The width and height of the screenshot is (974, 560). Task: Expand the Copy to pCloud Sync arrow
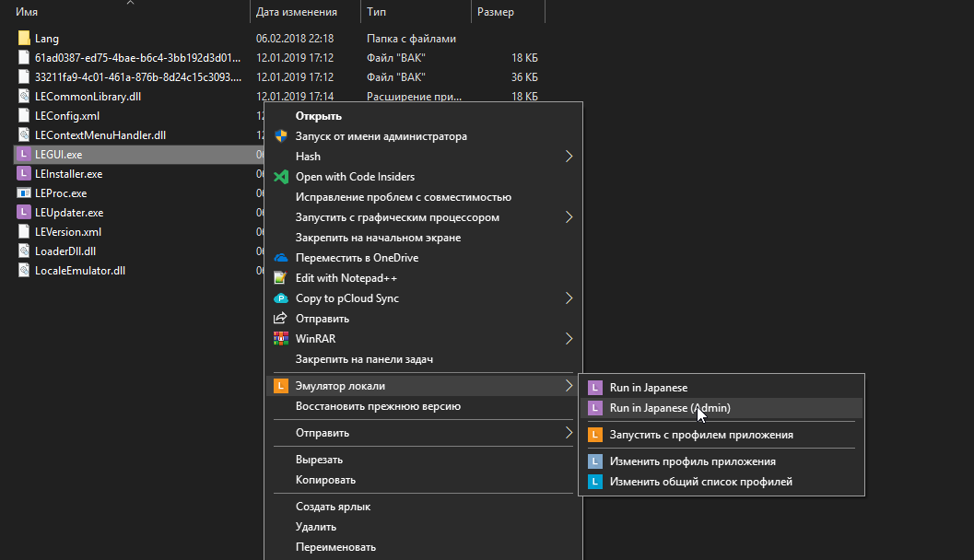tap(569, 298)
